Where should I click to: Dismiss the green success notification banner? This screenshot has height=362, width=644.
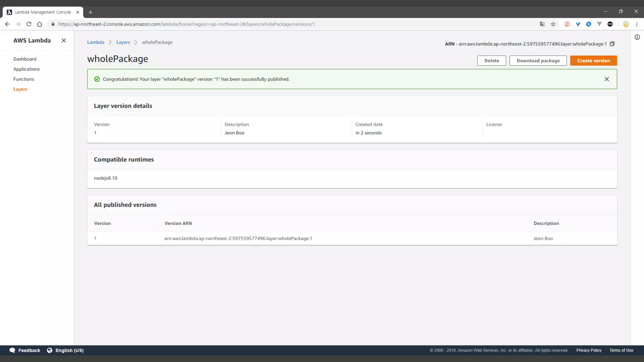tap(607, 79)
